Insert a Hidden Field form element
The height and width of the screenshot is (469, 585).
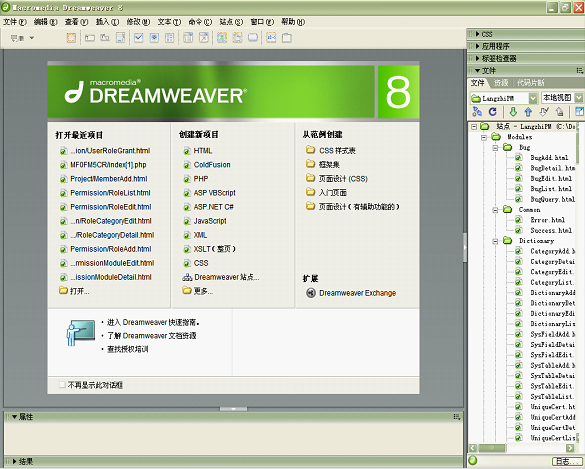pyautogui.click(x=105, y=38)
